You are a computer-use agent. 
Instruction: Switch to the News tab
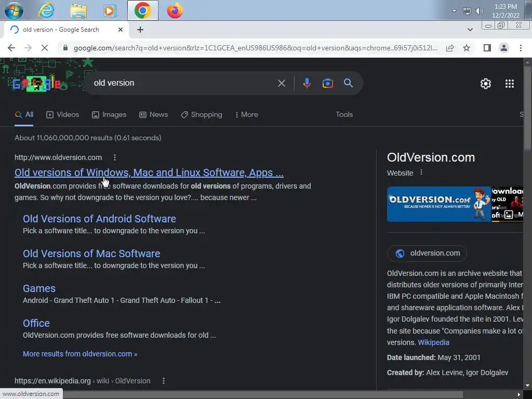pos(153,115)
